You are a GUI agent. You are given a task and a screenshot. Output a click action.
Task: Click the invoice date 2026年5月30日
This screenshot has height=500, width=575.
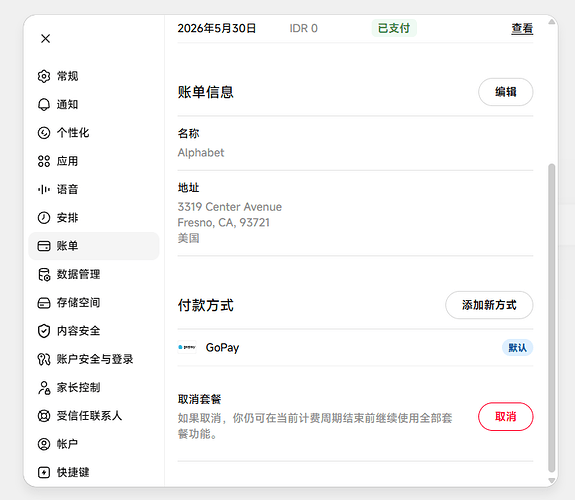(217, 28)
